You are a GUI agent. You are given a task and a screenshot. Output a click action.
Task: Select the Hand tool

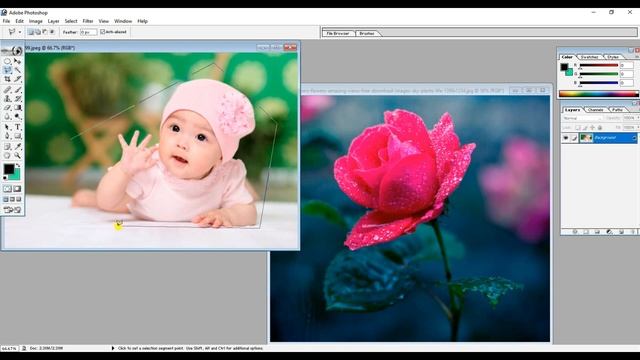7,155
